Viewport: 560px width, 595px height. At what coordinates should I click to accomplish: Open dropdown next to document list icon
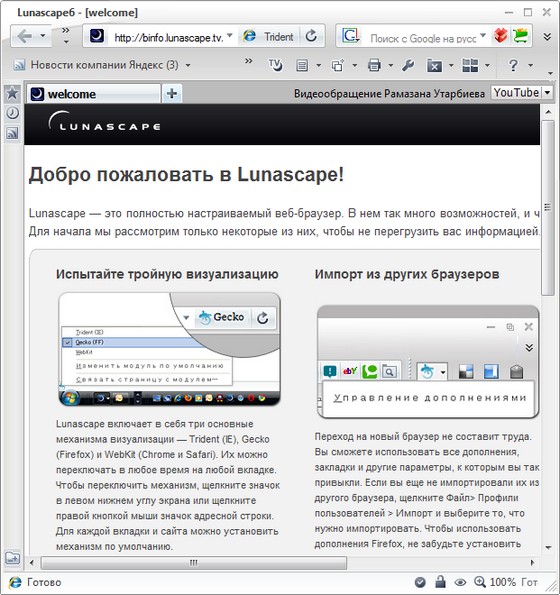coord(318,66)
